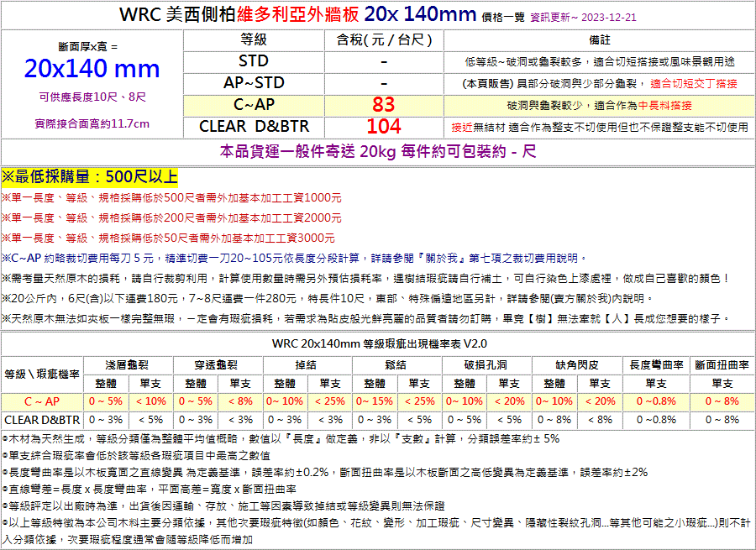Click the title "WRC 美西側柏維多利亞外牆板 20x 140mm"
Image resolution: width=756 pixels, height=550 pixels.
pos(298,15)
